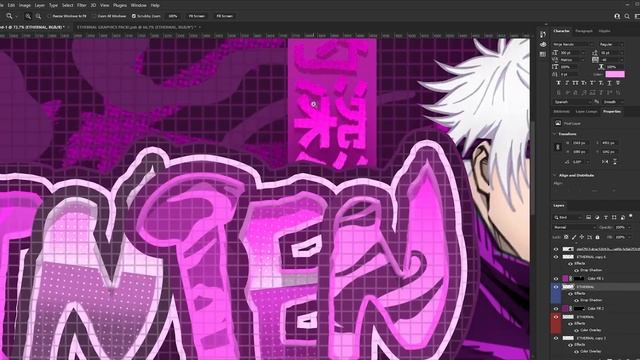
Task: Open the Layer Comps tab
Action: 586,111
